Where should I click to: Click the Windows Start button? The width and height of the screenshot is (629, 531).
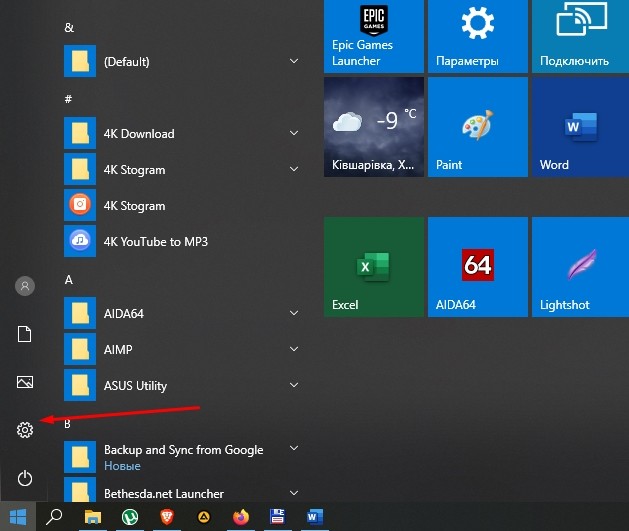(x=18, y=517)
